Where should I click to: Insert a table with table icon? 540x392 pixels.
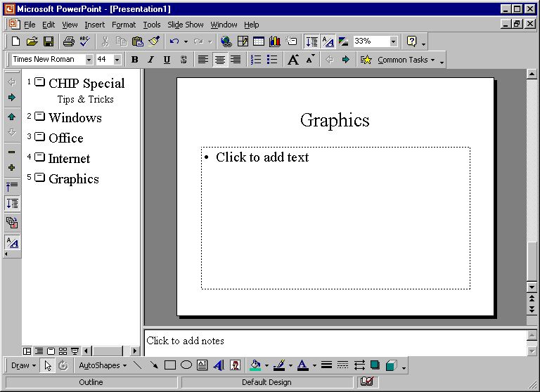(x=259, y=41)
